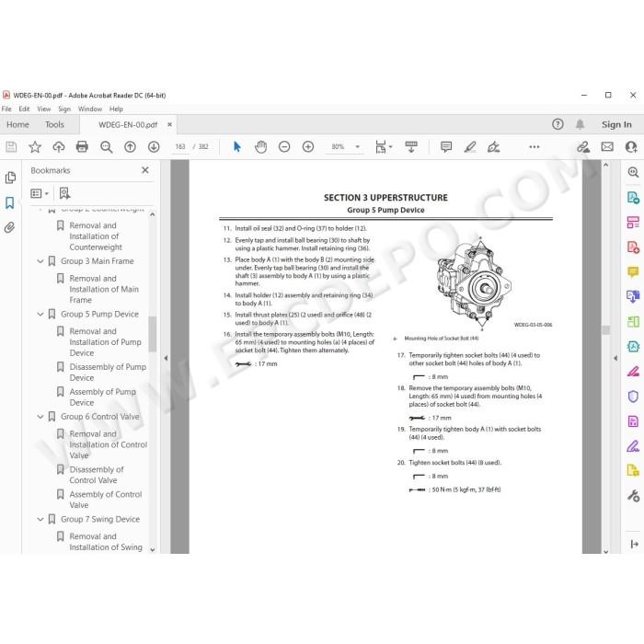Click the bookmarks panel scroll down arrow

click(152, 549)
